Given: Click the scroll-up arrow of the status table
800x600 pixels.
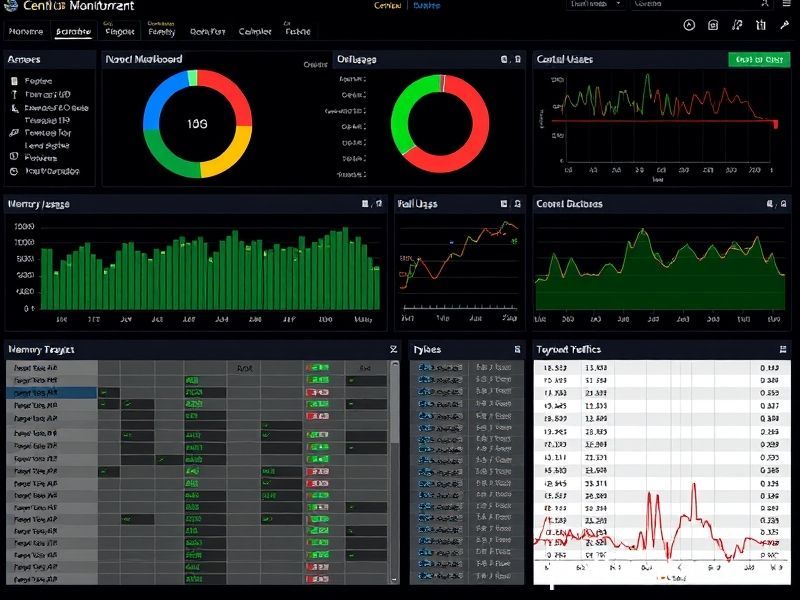Looking at the screenshot, I should tap(395, 364).
